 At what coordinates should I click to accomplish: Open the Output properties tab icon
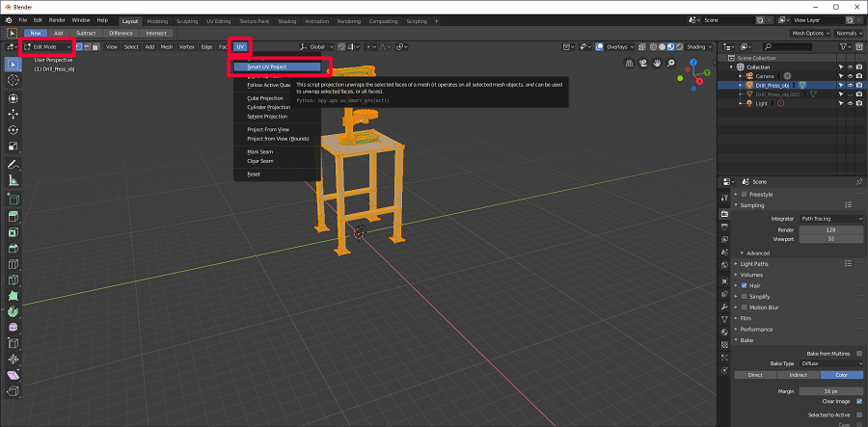[724, 227]
